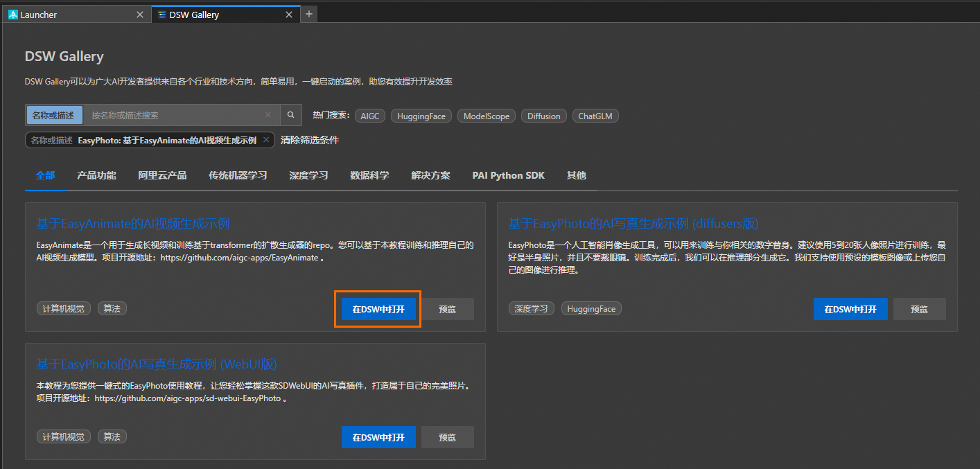Clear the search input with X icon
The width and height of the screenshot is (980, 469).
pyautogui.click(x=268, y=115)
